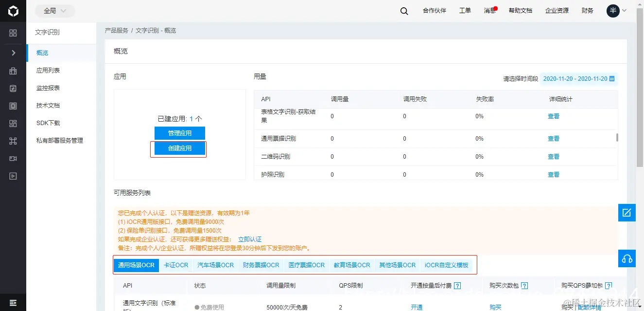Click the 立即认证 link

pos(252,239)
